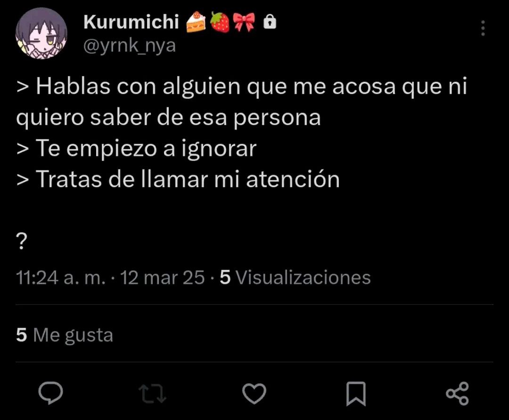
Task: Click the 11:24 a. m. timestamp
Action: [x=61, y=278]
